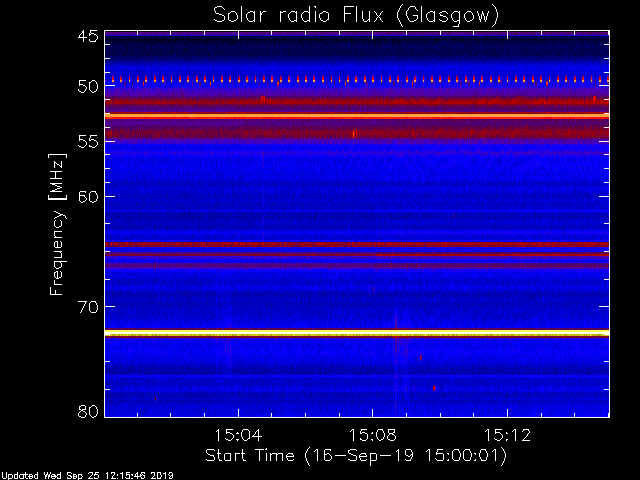Click the 15:04 time tick label

pos(238,435)
